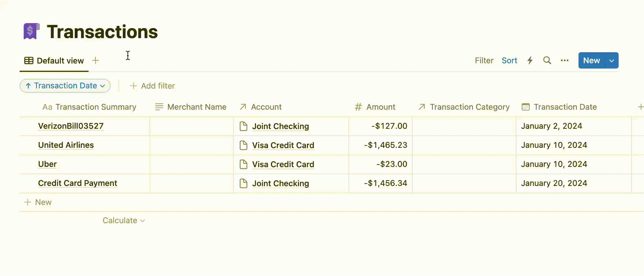Open view options via the ellipsis icon

[x=564, y=60]
